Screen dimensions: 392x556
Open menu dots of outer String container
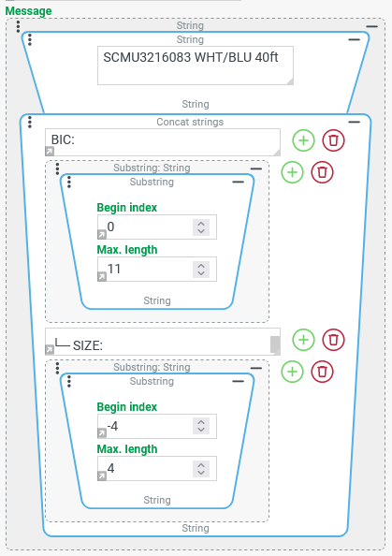[x=18, y=26]
